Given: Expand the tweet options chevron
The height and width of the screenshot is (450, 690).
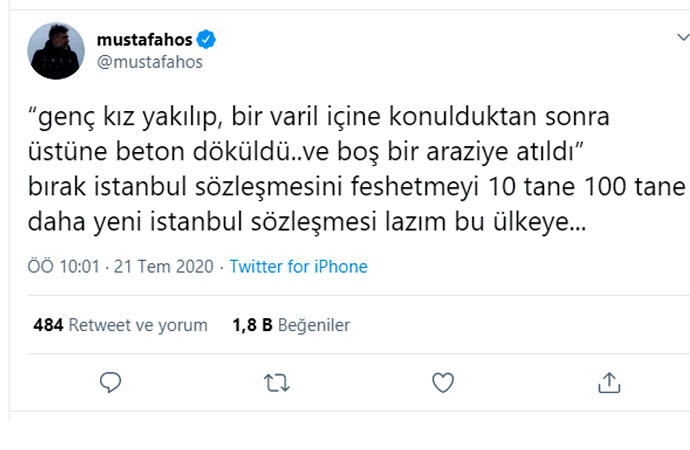Looking at the screenshot, I should coord(677,36).
